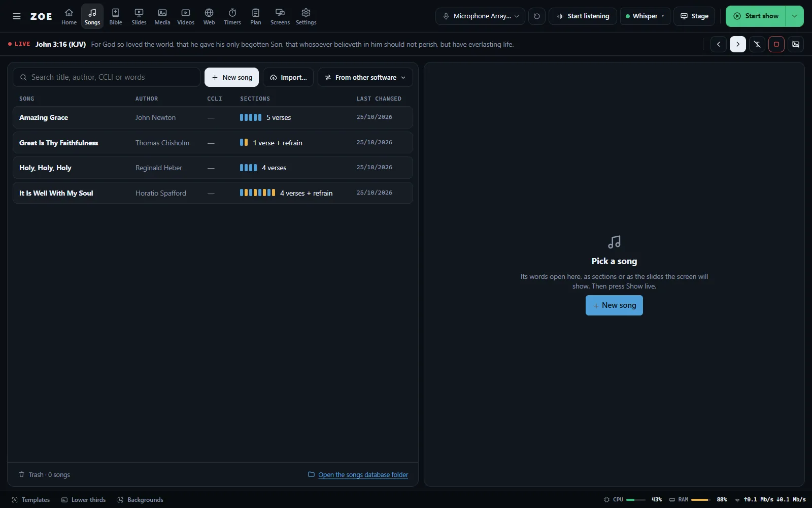
Task: Open the Bible section
Action: (116, 16)
